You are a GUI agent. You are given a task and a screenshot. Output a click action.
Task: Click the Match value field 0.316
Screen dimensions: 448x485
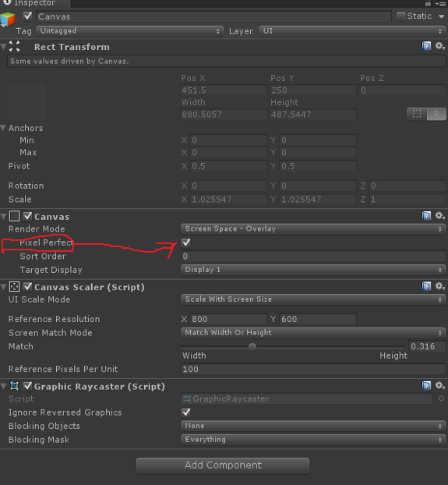(x=427, y=346)
